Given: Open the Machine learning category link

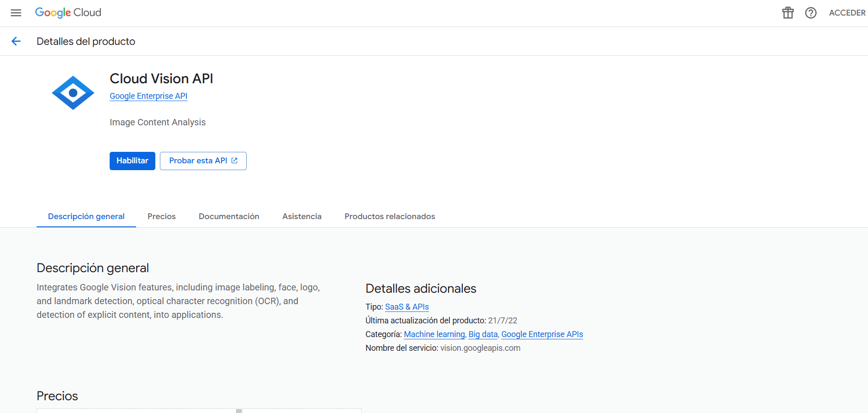Looking at the screenshot, I should (x=434, y=334).
